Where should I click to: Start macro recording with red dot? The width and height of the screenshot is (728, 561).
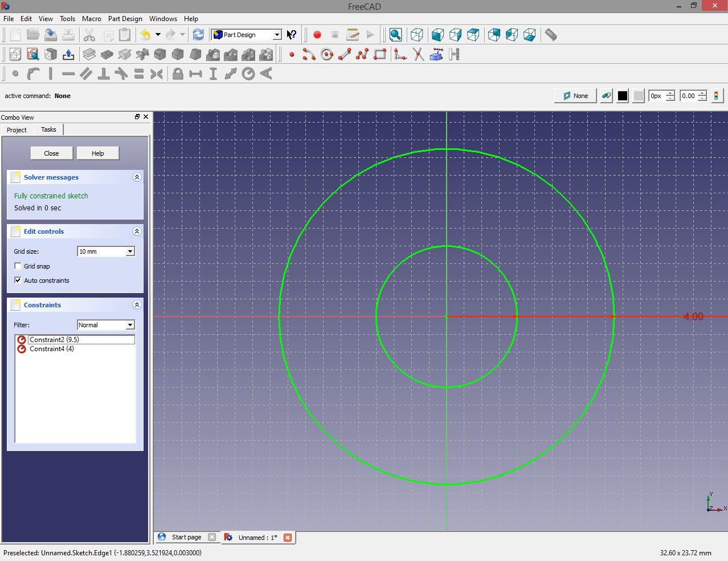coord(317,35)
